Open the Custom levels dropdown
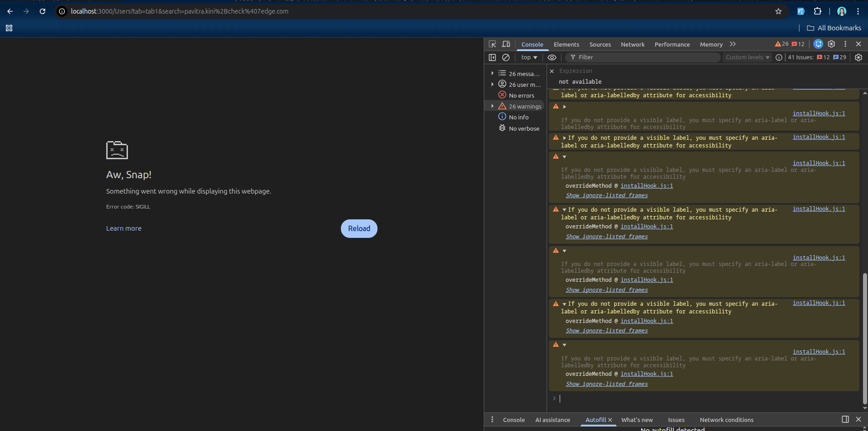 pos(747,57)
